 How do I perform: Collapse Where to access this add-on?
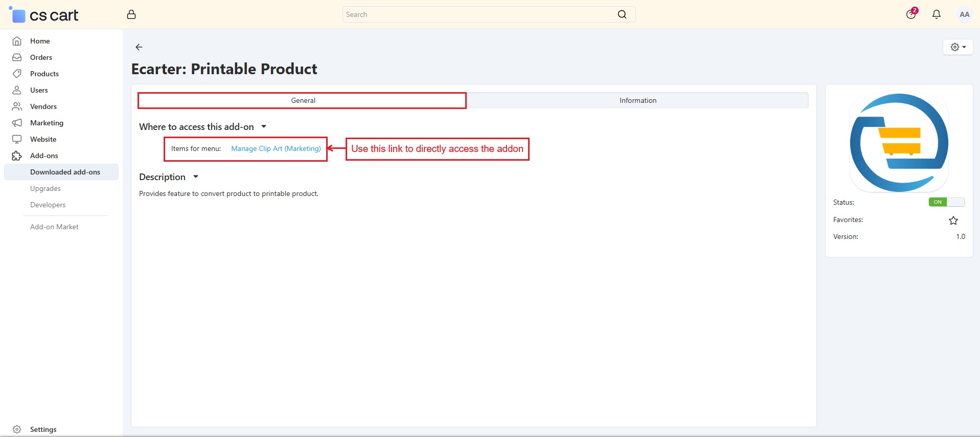click(264, 126)
